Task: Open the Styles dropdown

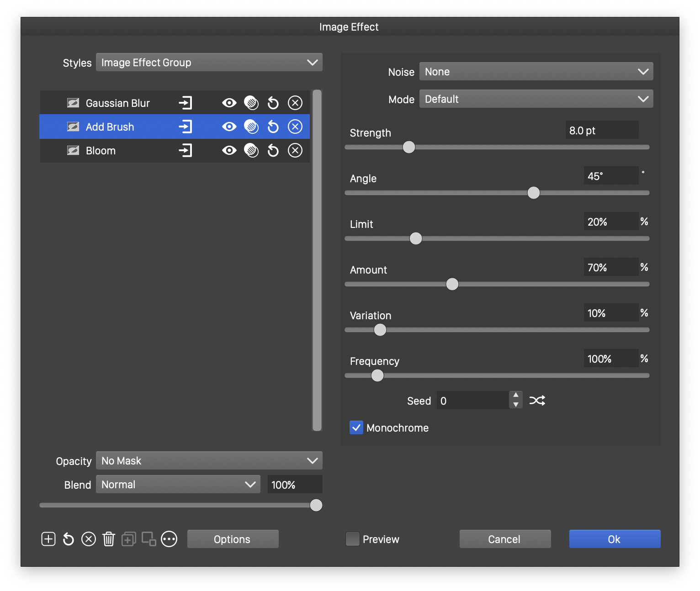Action: [x=209, y=63]
